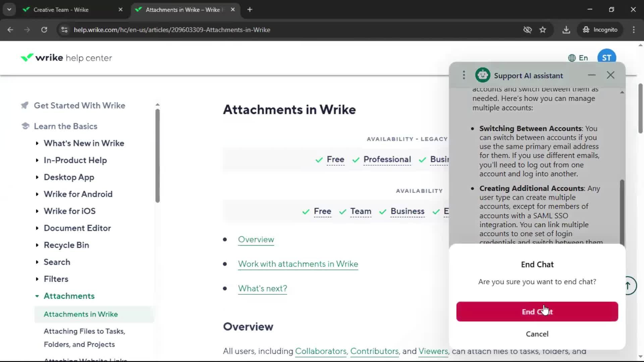The image size is (644, 362).
Task: Bookmark this page with the star icon
Action: tap(543, 30)
